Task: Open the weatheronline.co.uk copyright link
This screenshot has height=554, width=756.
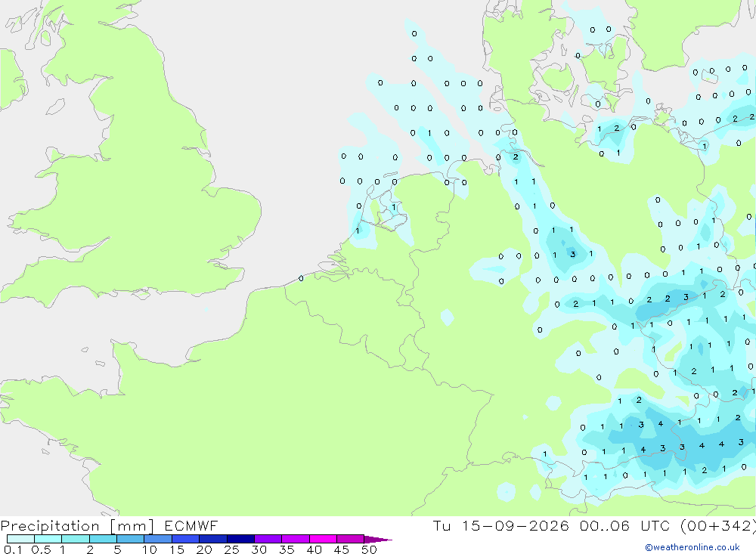Action: (x=692, y=546)
